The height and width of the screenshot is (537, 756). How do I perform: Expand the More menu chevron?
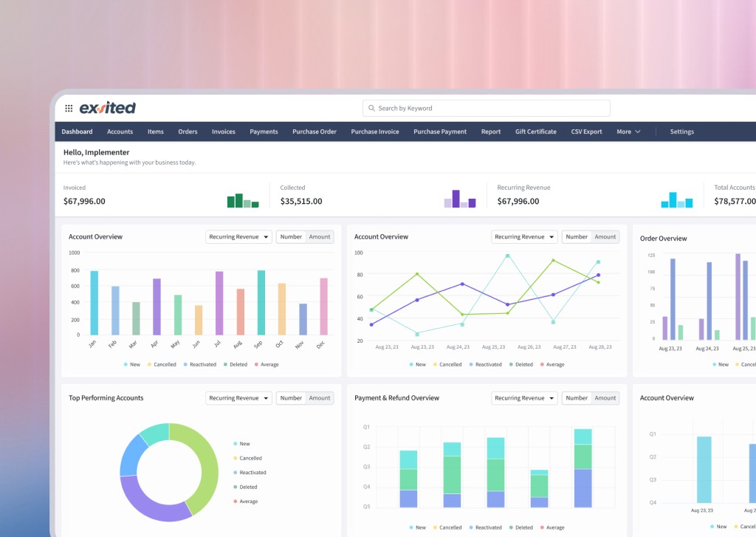click(637, 131)
